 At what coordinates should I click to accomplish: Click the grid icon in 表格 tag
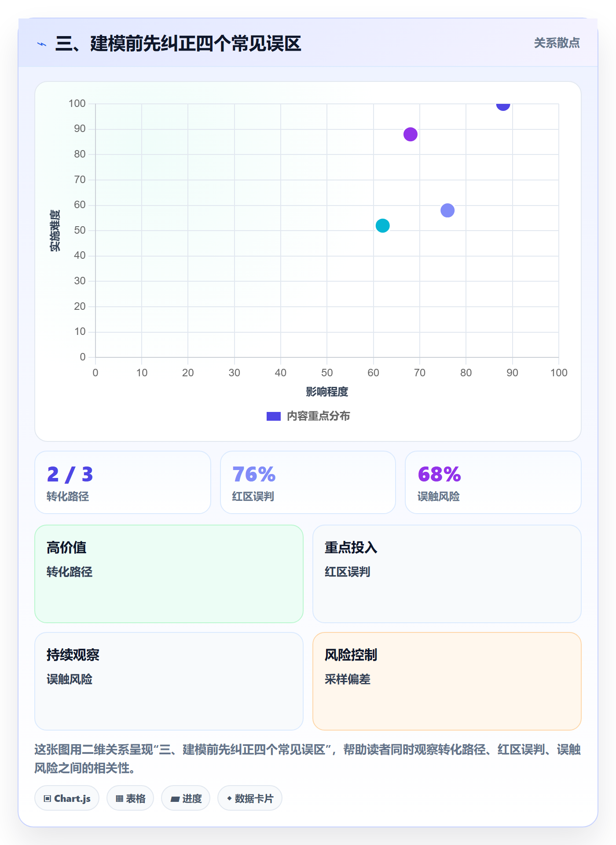click(x=119, y=799)
